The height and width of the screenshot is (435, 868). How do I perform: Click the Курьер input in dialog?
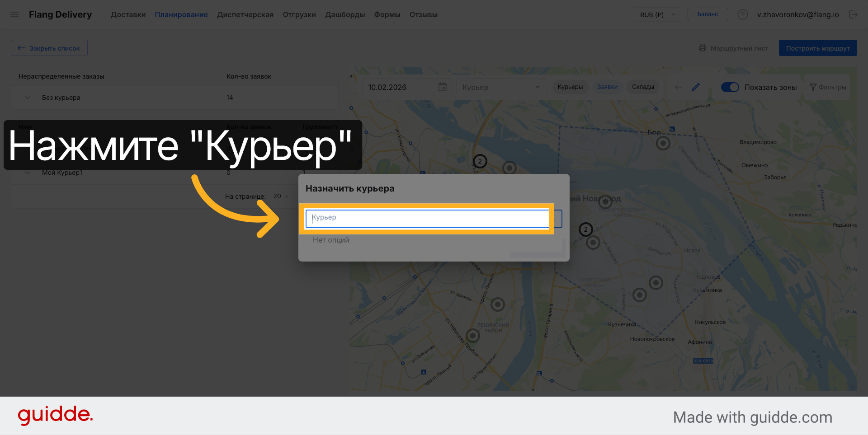[427, 219]
